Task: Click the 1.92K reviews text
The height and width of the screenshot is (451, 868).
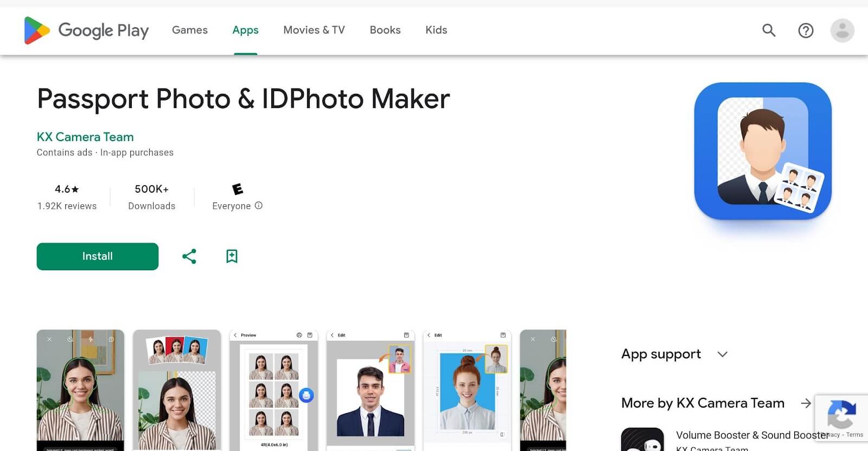Action: (67, 206)
